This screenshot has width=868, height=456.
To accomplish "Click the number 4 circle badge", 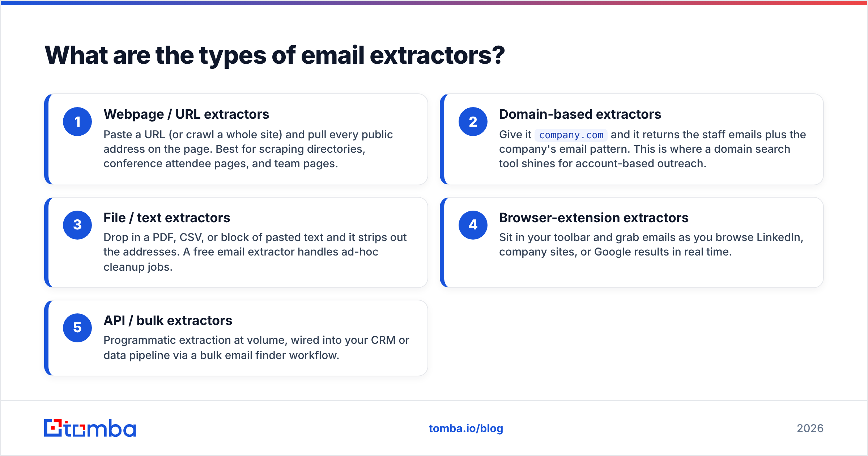I will [473, 225].
